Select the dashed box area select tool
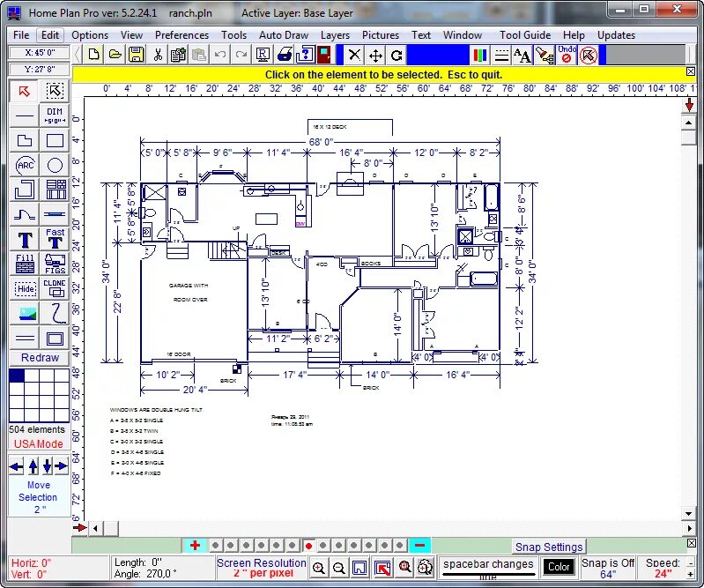 click(55, 92)
